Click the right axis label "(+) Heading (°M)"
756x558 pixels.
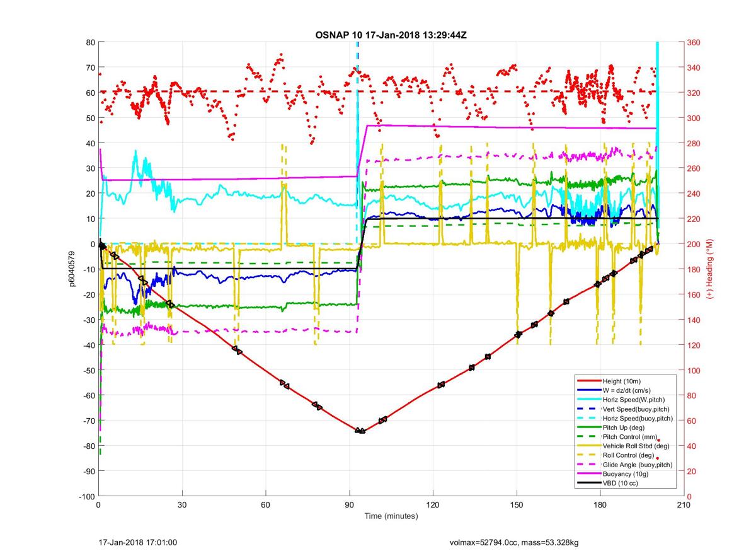(x=709, y=269)
